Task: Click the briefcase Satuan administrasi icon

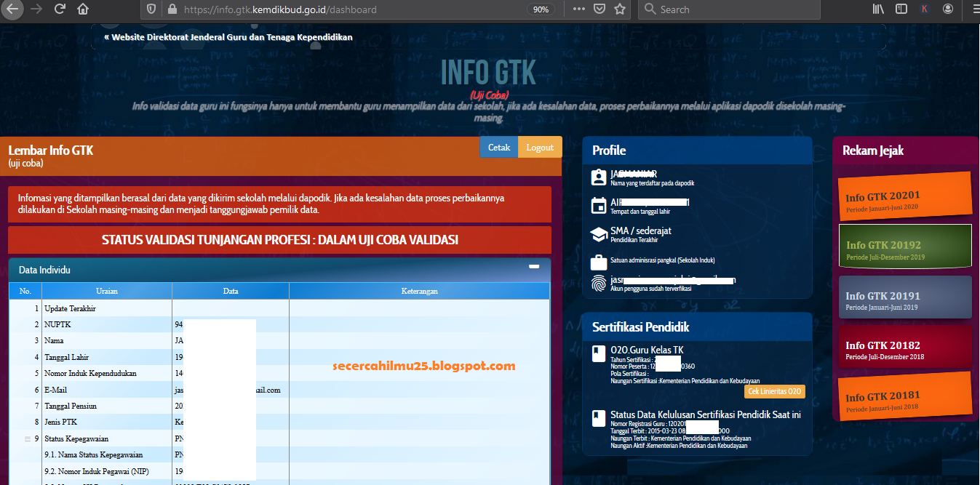Action: pos(599,262)
